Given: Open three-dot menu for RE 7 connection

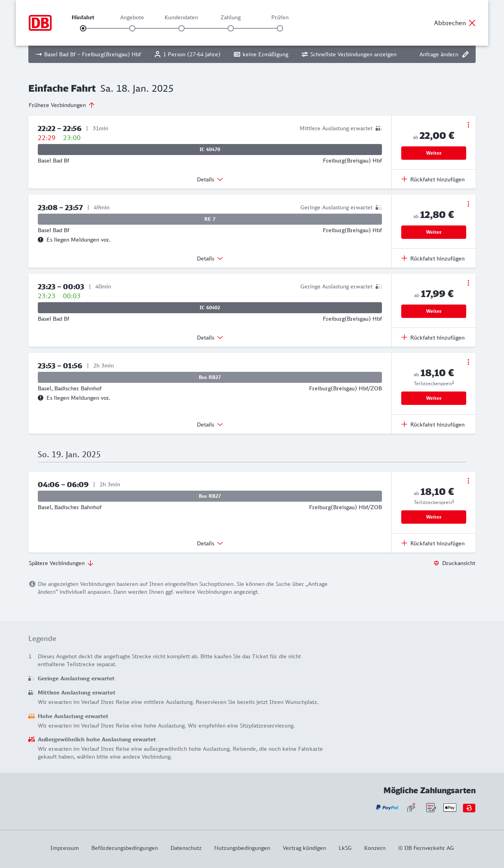Looking at the screenshot, I should click(468, 204).
